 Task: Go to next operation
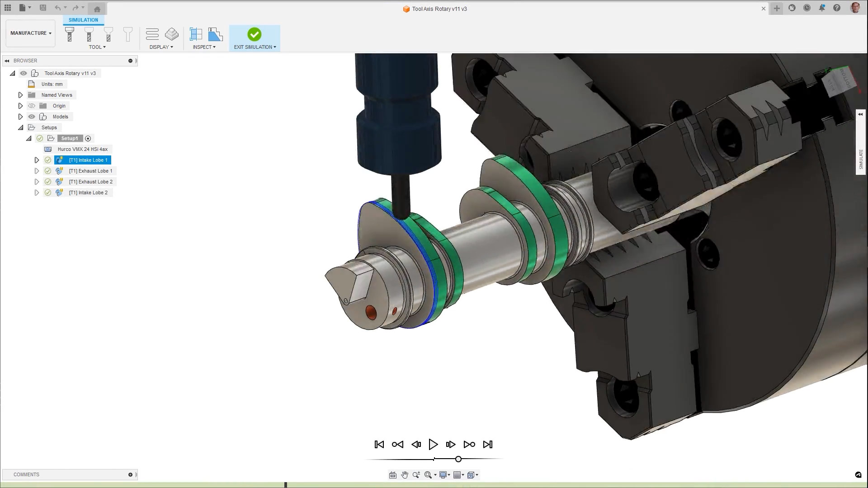(x=469, y=445)
